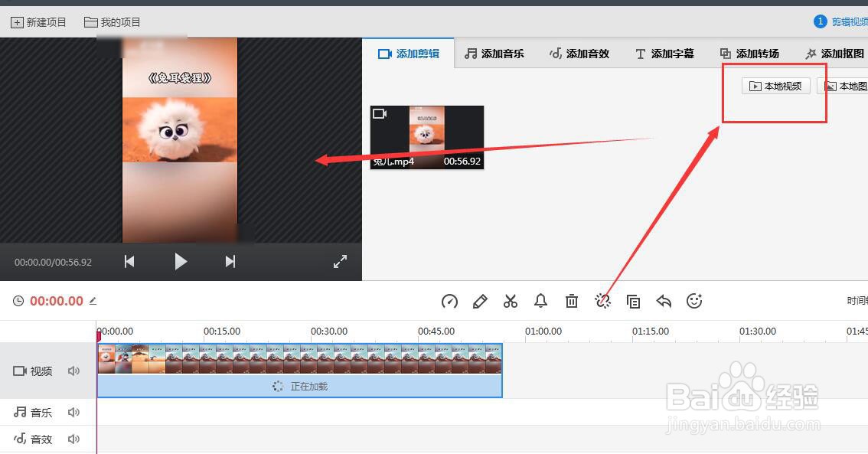Click the scissors split tool
Image resolution: width=868 pixels, height=454 pixels.
point(511,301)
